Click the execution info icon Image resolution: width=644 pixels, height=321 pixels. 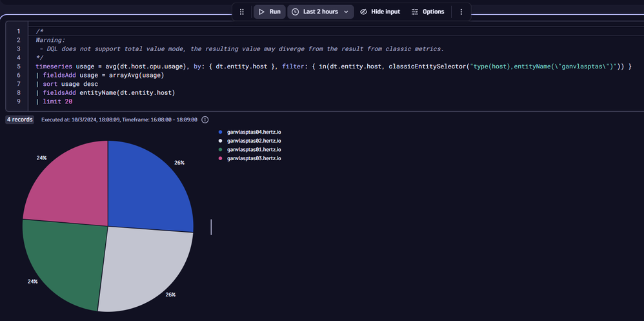click(205, 119)
